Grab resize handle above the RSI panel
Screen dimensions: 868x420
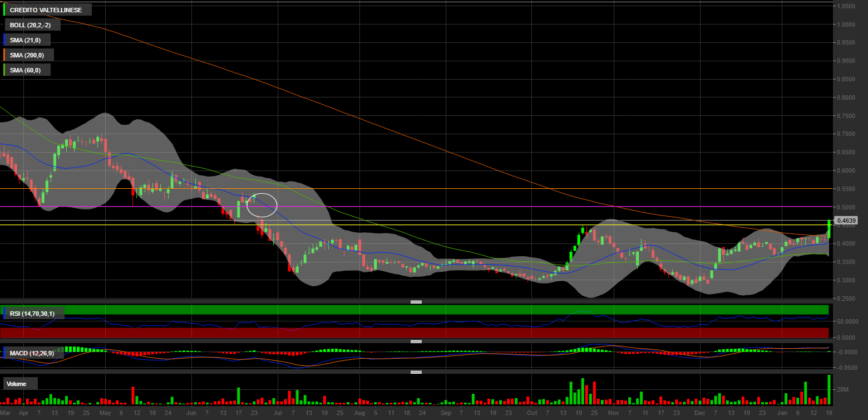click(416, 302)
